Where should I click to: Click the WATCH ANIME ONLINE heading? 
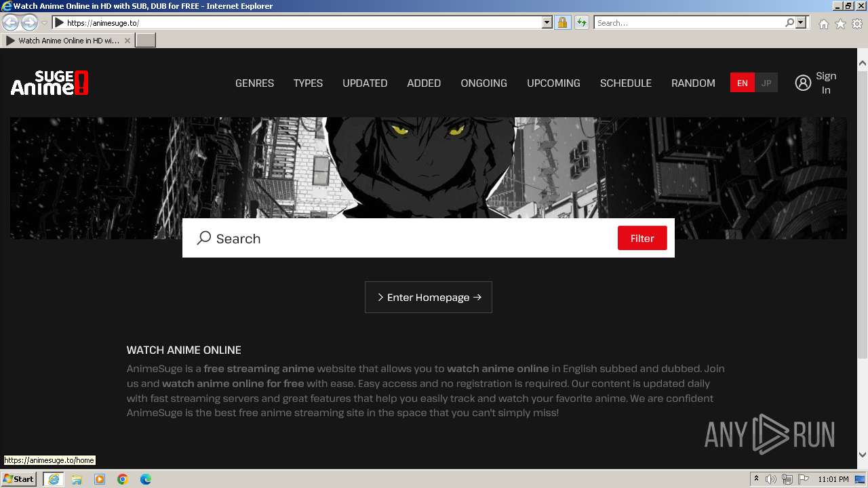[x=184, y=350]
